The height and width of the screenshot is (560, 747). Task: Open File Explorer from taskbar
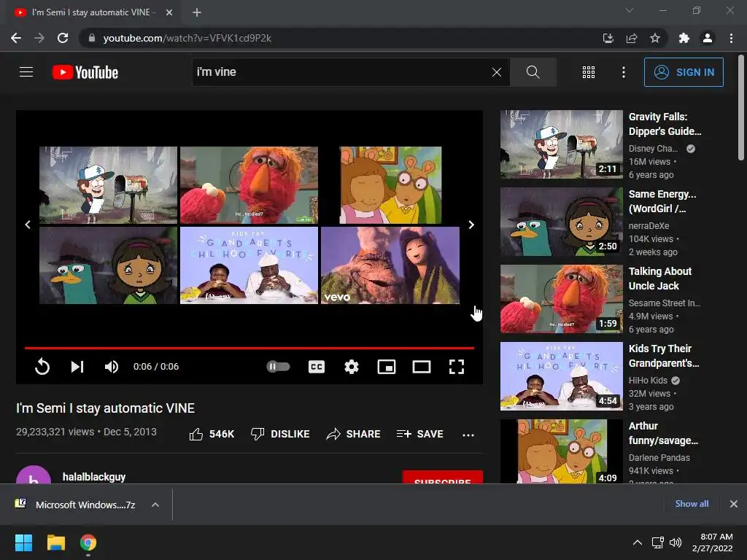tap(55, 542)
